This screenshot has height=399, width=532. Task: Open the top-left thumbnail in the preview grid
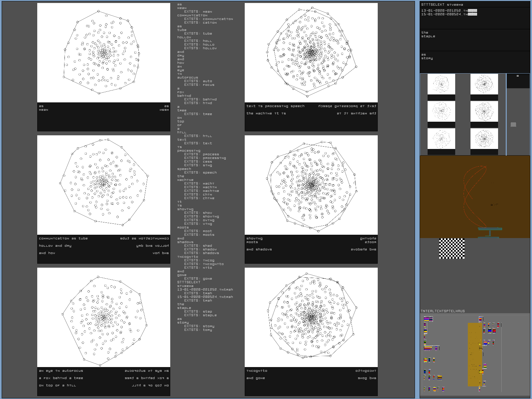click(x=441, y=84)
